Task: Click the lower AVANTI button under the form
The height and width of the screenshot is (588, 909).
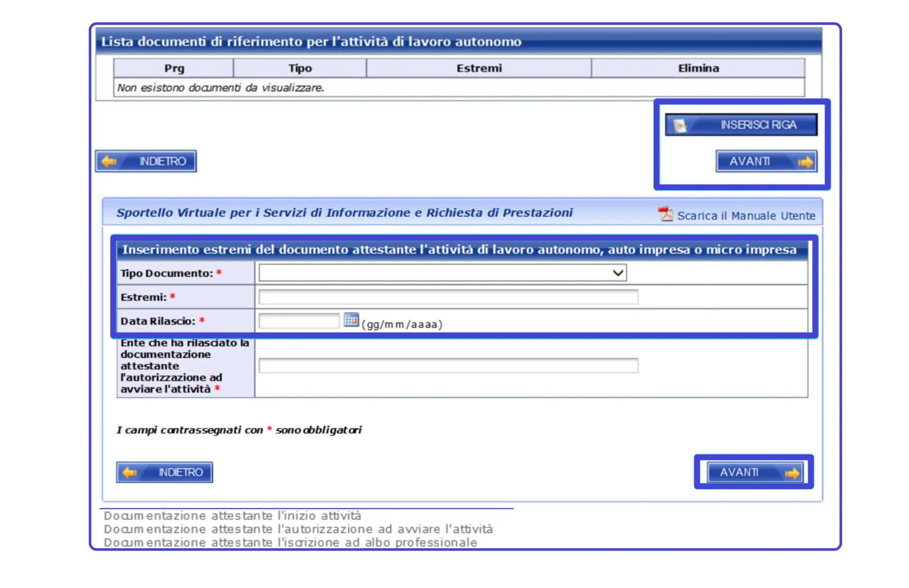Action: pyautogui.click(x=755, y=472)
